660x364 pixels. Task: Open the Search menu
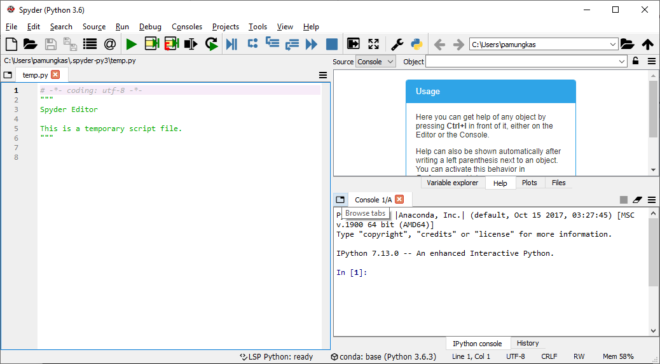pyautogui.click(x=61, y=27)
